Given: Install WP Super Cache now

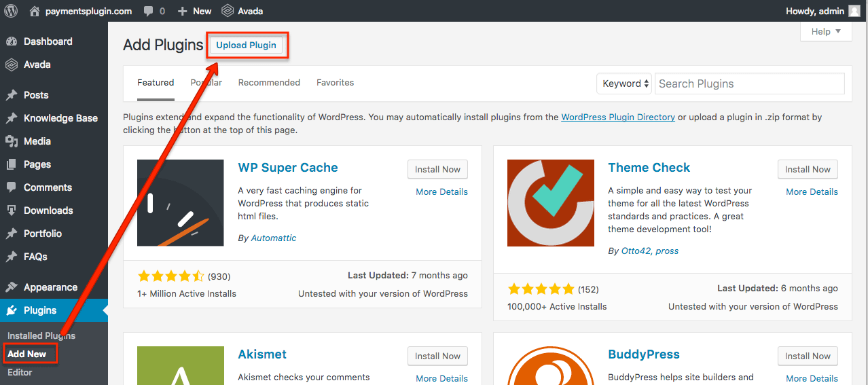Looking at the screenshot, I should click(437, 169).
